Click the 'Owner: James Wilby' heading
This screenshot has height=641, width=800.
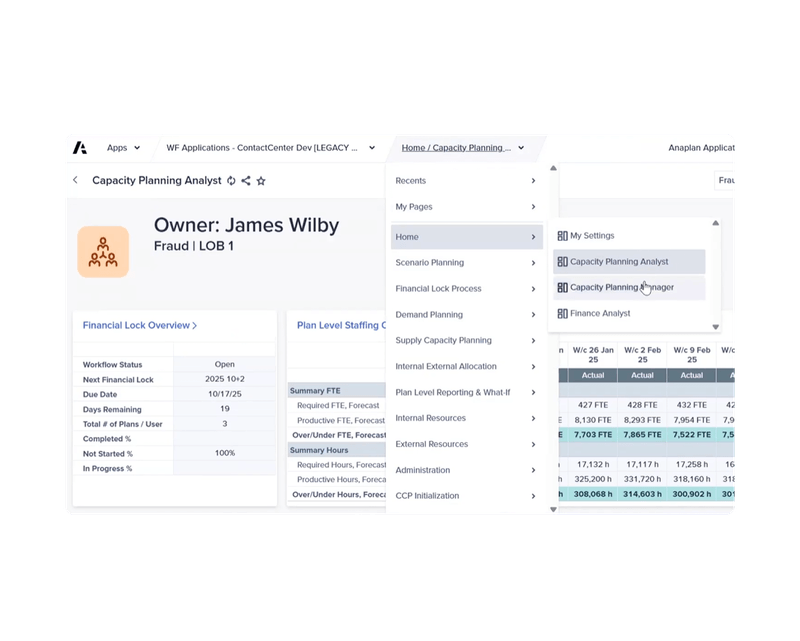point(246,225)
